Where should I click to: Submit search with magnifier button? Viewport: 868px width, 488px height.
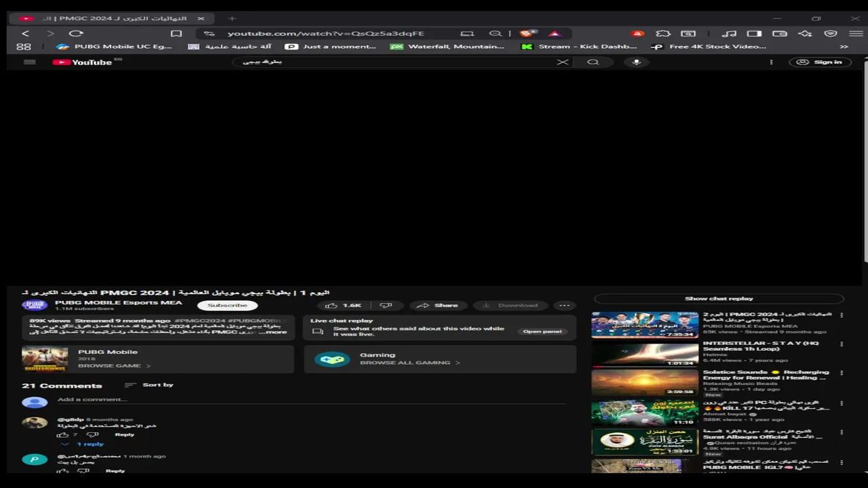(593, 62)
